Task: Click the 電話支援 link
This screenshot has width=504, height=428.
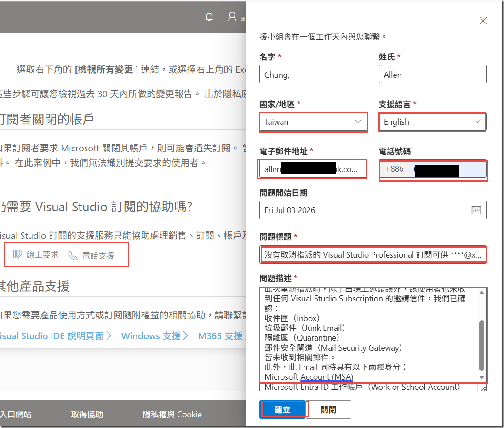Action: point(98,255)
